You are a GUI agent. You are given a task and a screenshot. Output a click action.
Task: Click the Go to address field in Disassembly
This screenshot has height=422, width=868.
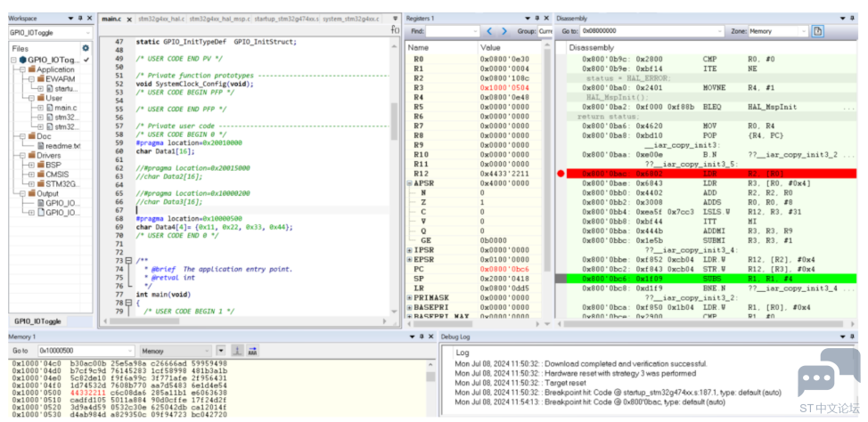tap(652, 31)
